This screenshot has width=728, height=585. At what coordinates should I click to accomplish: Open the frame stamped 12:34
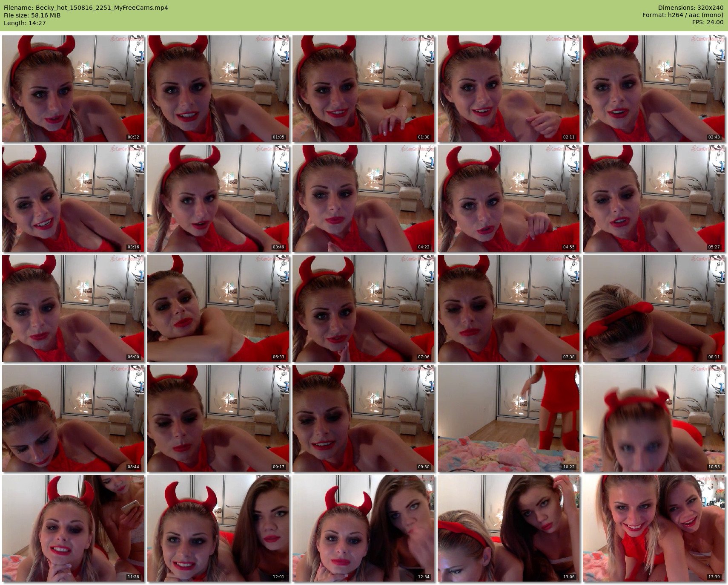(363, 528)
